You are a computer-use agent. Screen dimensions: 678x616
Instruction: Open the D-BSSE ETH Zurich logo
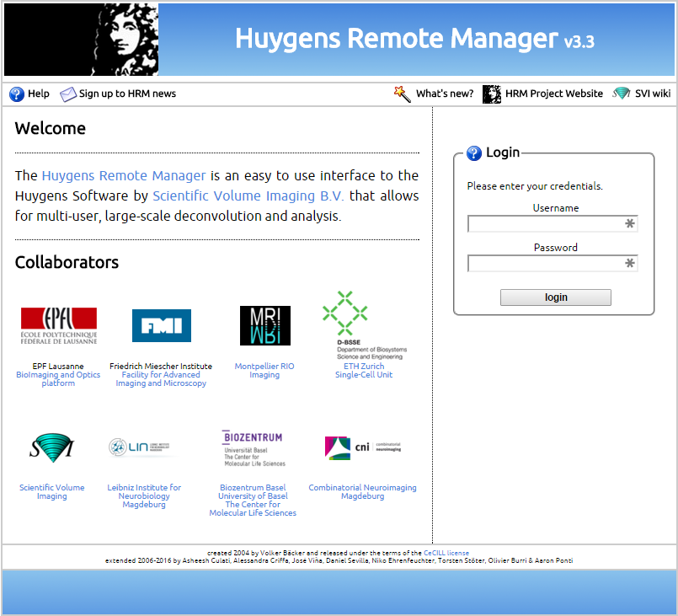[x=365, y=325]
